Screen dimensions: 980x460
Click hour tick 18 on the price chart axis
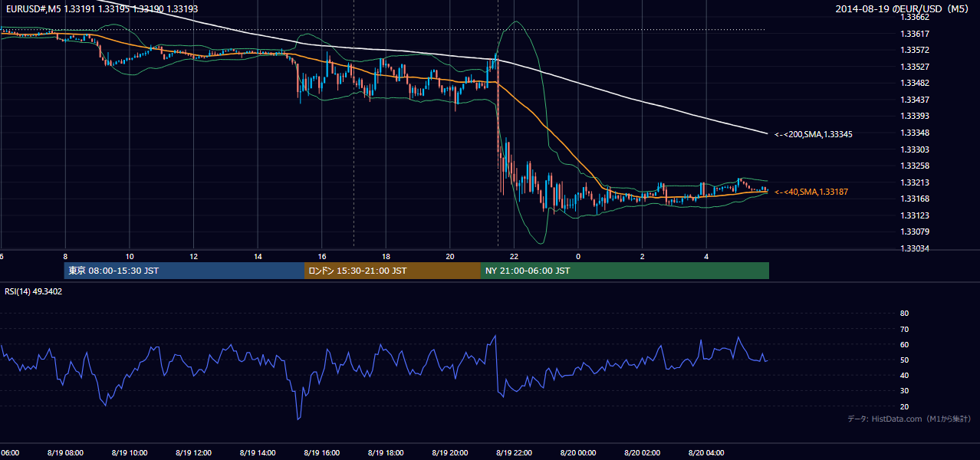(386, 256)
